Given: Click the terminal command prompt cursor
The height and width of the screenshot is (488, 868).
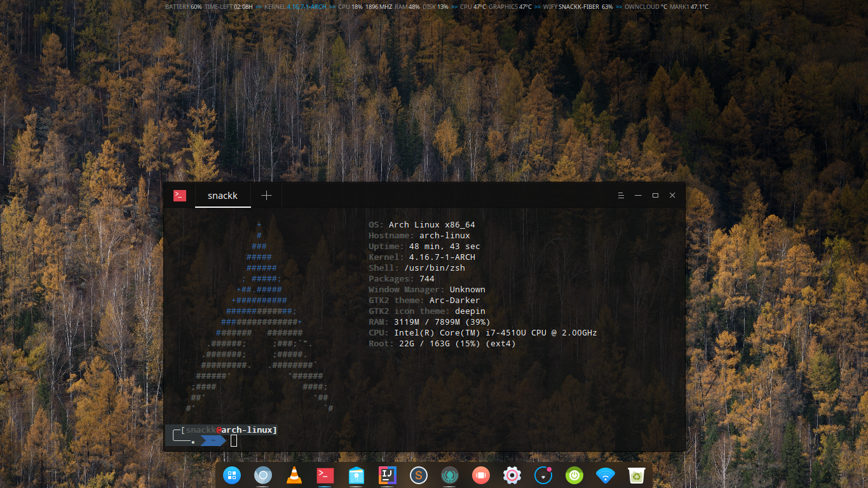Looking at the screenshot, I should (x=234, y=440).
